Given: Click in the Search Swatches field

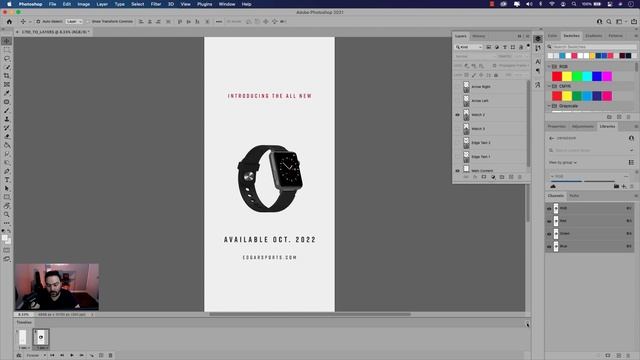Looking at the screenshot, I should click(x=592, y=47).
